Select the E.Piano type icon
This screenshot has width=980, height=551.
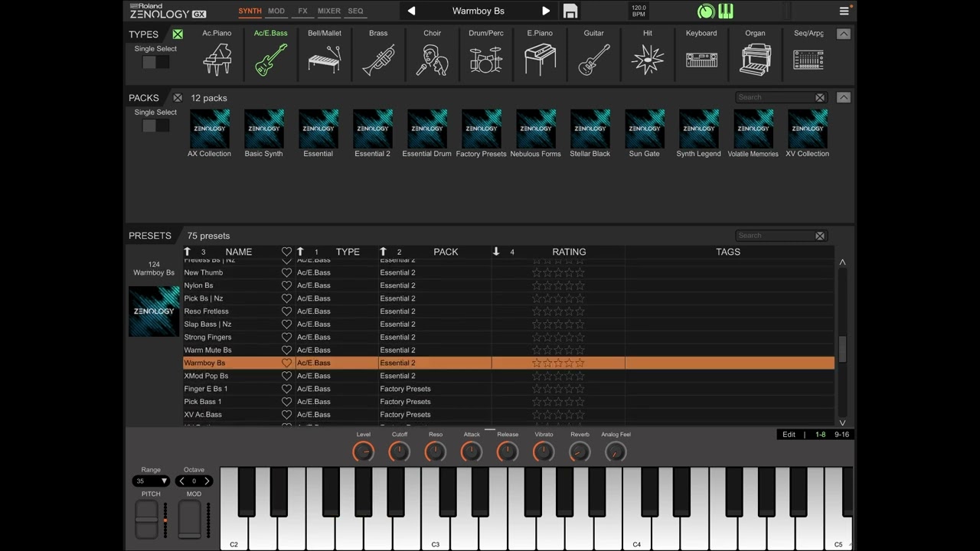coord(540,59)
